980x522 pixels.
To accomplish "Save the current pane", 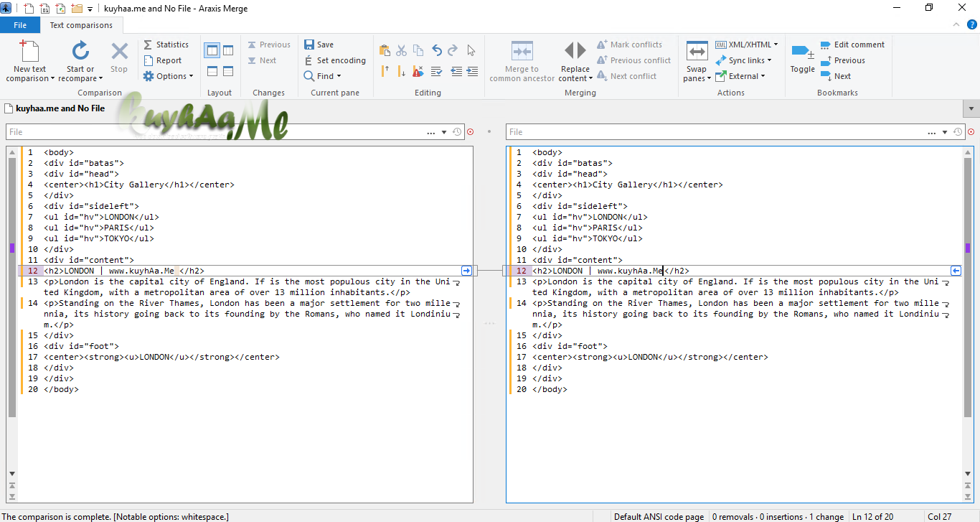I will [x=319, y=45].
